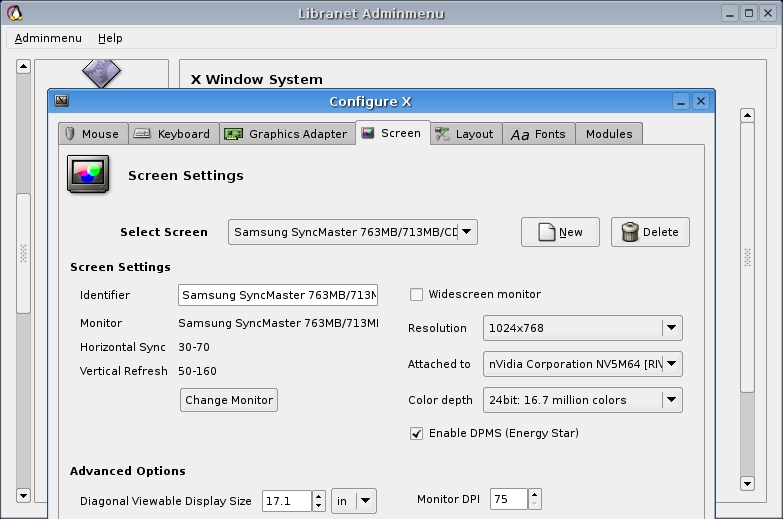Open the Fonts tab
The height and width of the screenshot is (519, 783).
point(538,134)
